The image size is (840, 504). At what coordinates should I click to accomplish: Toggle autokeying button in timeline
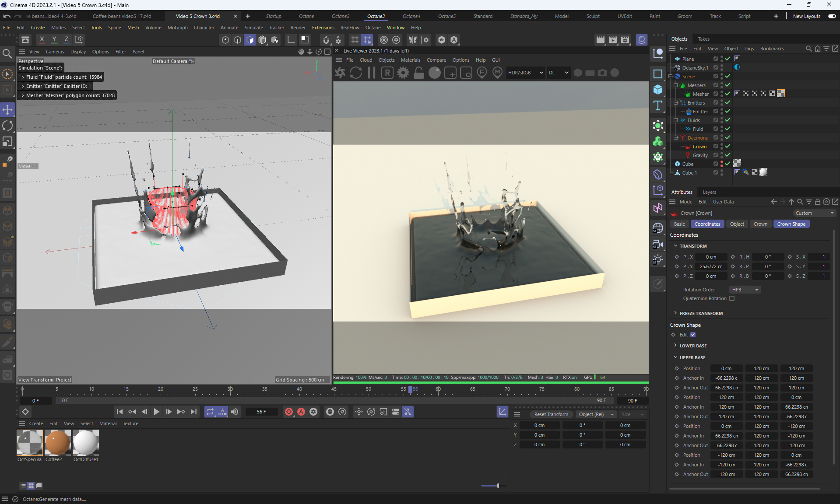click(x=301, y=412)
